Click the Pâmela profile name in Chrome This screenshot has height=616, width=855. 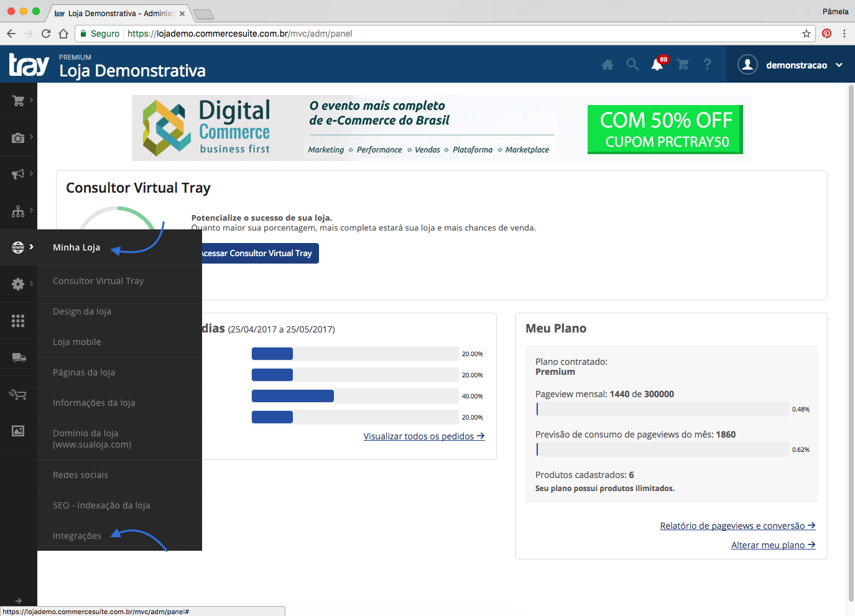835,12
